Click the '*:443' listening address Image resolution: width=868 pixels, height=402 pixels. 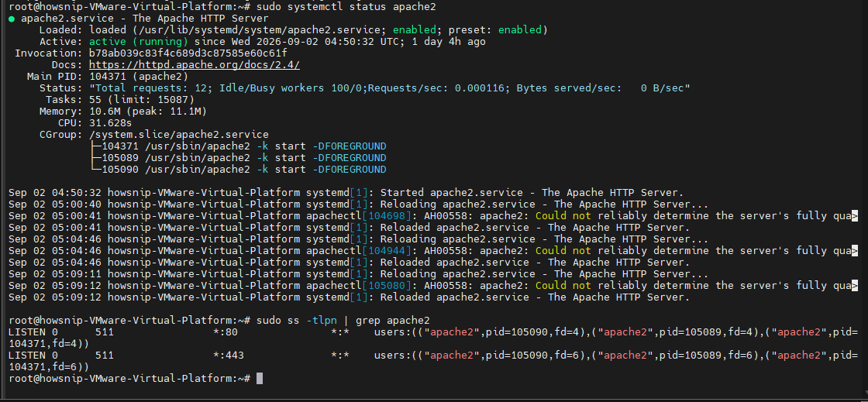pyautogui.click(x=229, y=355)
